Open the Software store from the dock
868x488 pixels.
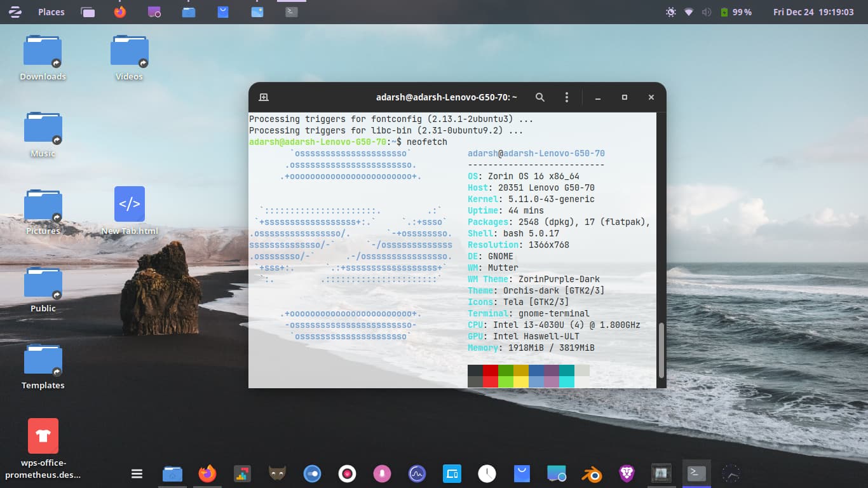(522, 473)
